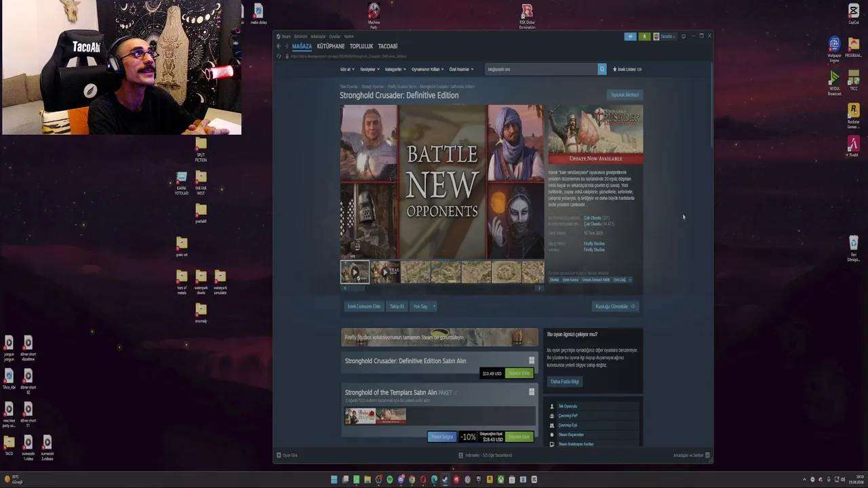
Task: Click the Daha Fazla Bilgi button
Action: click(x=565, y=382)
